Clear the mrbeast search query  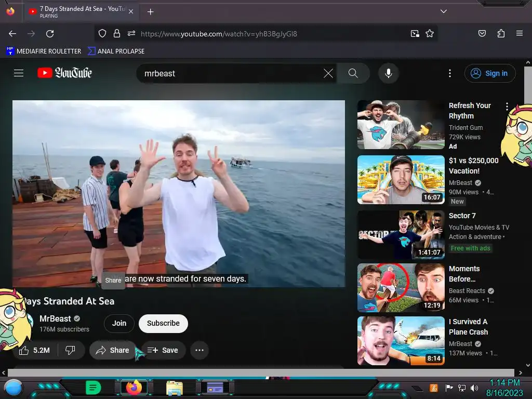(328, 73)
